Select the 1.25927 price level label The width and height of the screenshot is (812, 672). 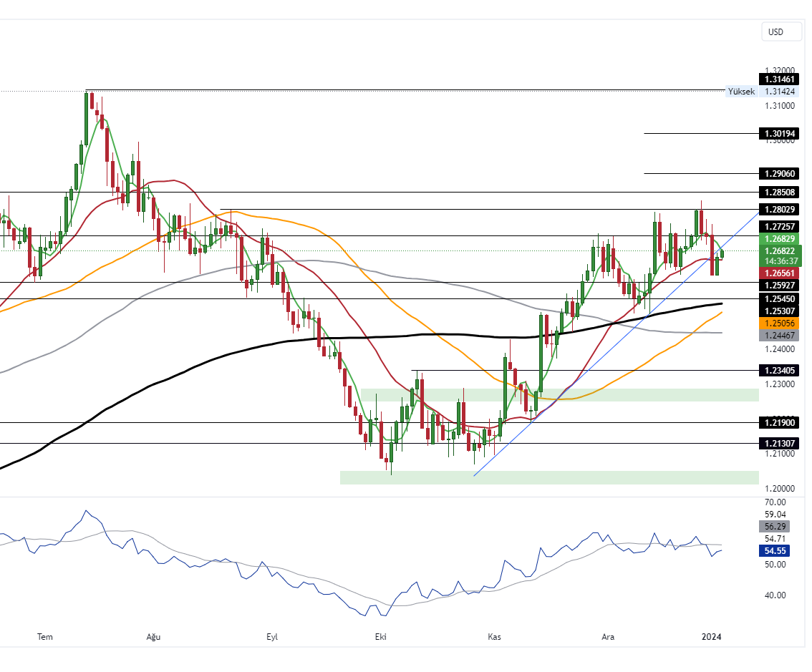point(779,285)
